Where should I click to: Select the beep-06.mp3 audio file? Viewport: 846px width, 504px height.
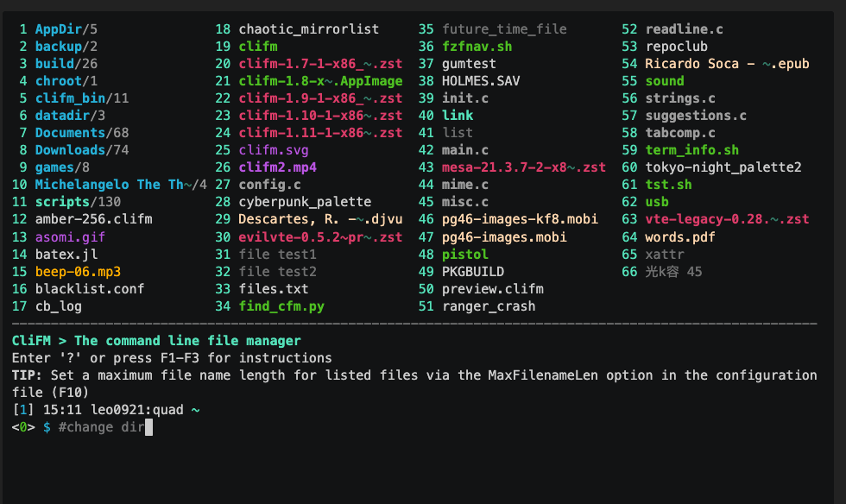point(78,271)
